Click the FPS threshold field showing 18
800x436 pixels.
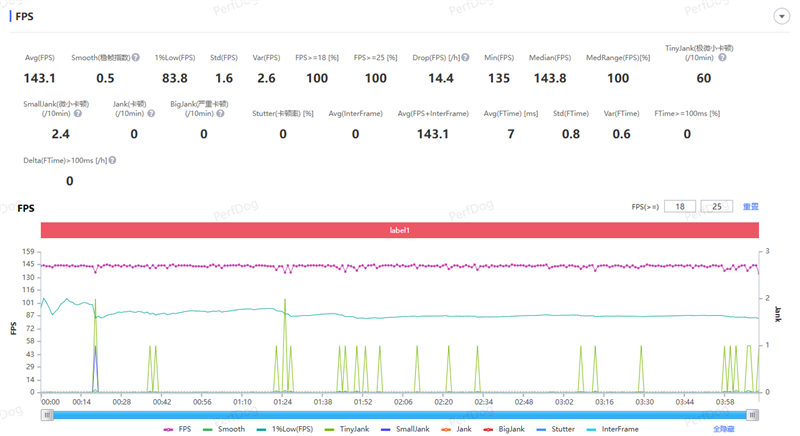(x=679, y=207)
